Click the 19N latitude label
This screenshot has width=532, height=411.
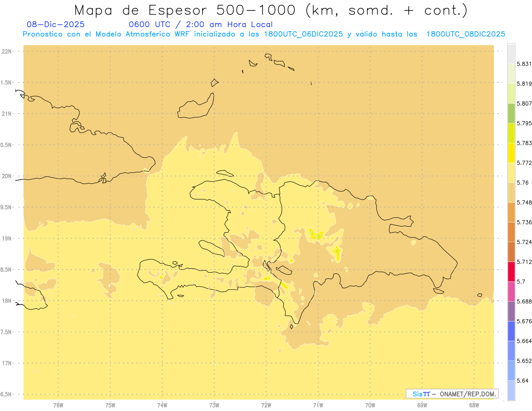coord(8,238)
